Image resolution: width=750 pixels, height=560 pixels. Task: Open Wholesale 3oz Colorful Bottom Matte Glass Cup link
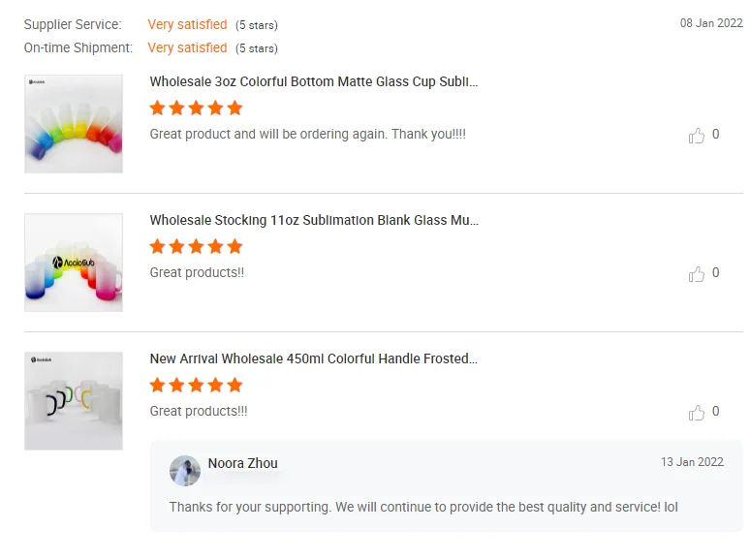pyautogui.click(x=314, y=82)
